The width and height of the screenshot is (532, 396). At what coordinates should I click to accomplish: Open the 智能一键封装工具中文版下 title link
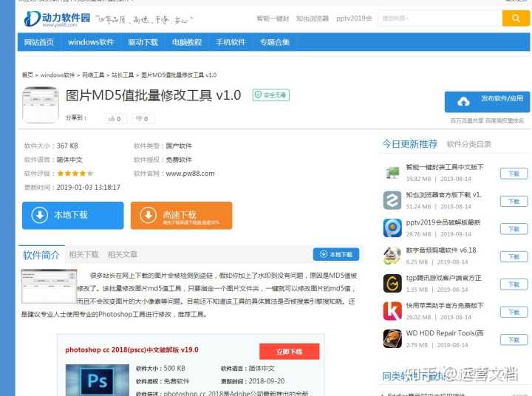(445, 167)
